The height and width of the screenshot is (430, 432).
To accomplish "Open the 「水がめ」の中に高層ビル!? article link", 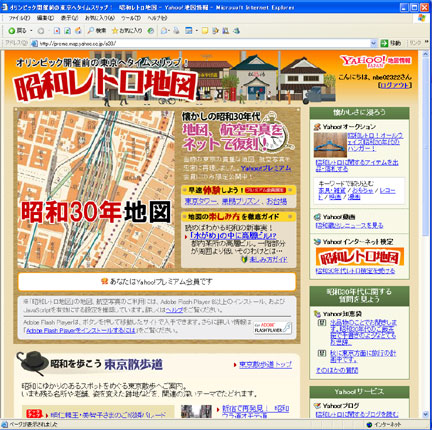I will pyautogui.click(x=233, y=236).
